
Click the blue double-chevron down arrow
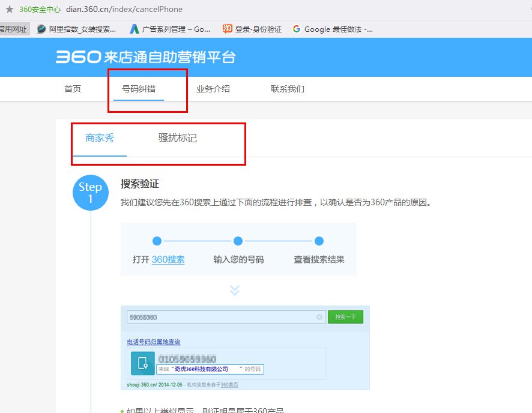tap(234, 289)
